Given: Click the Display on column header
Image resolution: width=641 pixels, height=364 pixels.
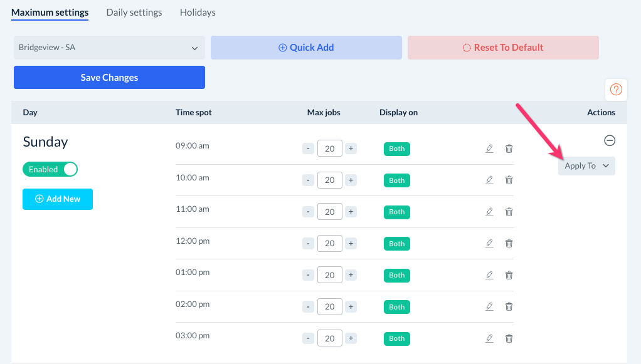Looking at the screenshot, I should click(x=398, y=112).
